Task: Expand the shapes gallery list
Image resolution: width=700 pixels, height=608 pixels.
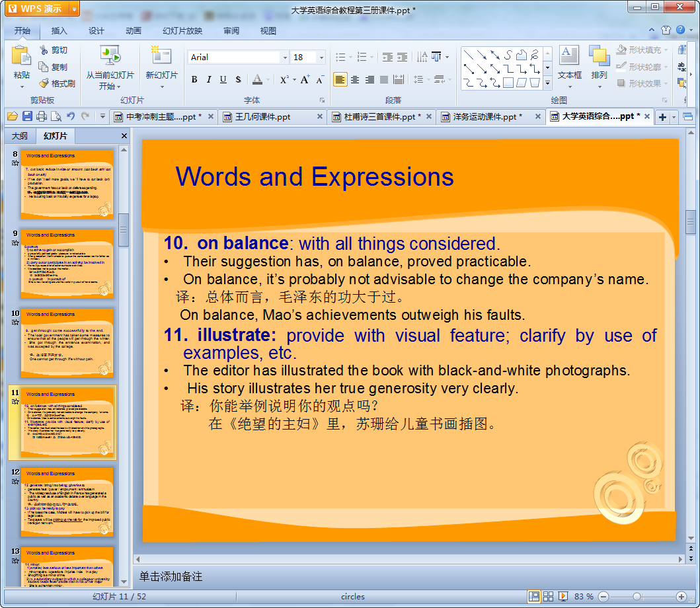Action: tap(548, 83)
